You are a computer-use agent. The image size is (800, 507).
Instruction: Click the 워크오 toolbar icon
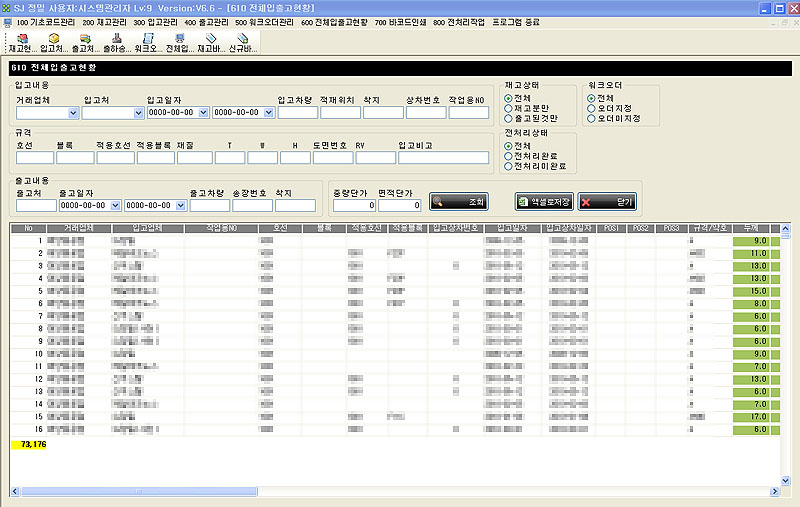[147, 42]
